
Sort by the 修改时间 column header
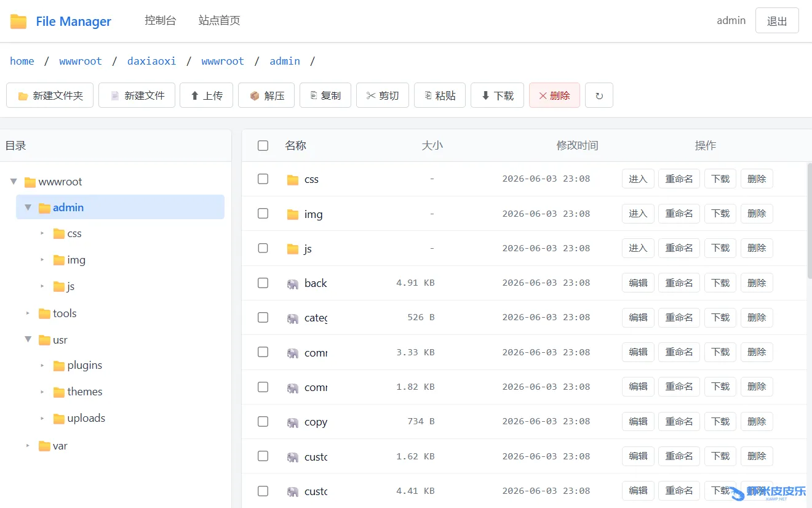(x=577, y=145)
